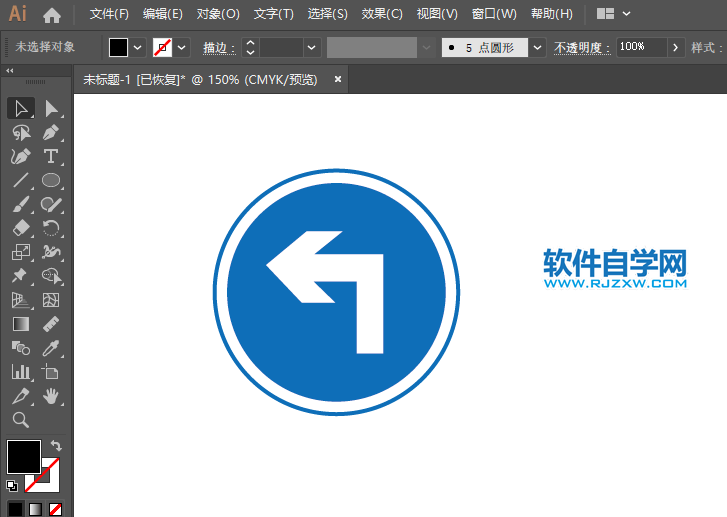Screen dimensions: 727x517
Task: Pick the Scale tool
Action: pos(21,252)
